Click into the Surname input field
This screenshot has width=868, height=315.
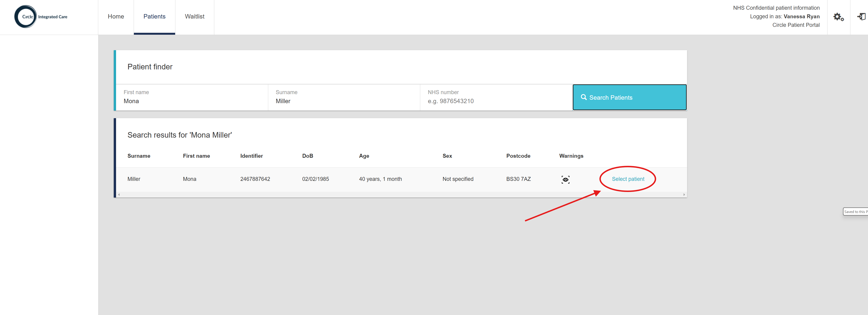(x=344, y=101)
